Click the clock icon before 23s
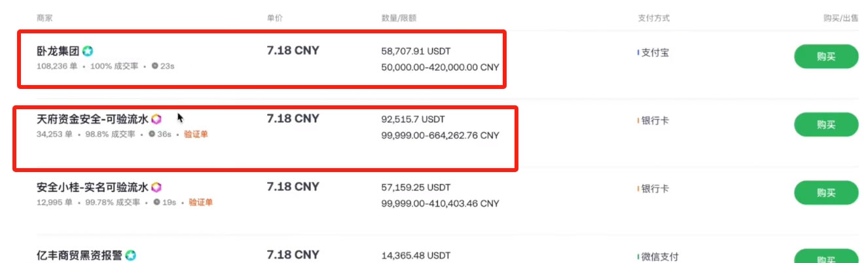 coord(154,66)
